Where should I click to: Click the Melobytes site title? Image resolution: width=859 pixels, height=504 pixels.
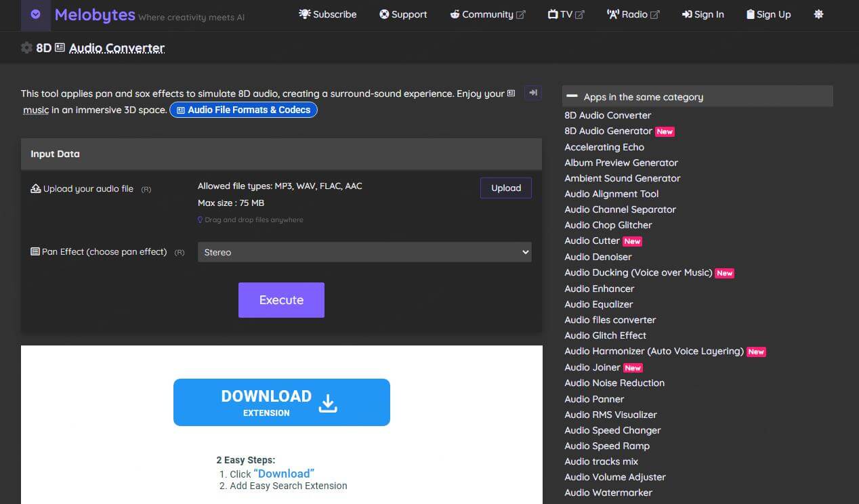(x=95, y=14)
